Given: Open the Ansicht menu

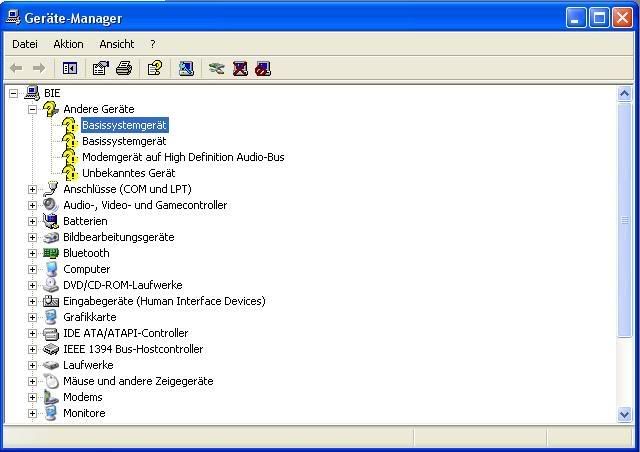Looking at the screenshot, I should 117,44.
